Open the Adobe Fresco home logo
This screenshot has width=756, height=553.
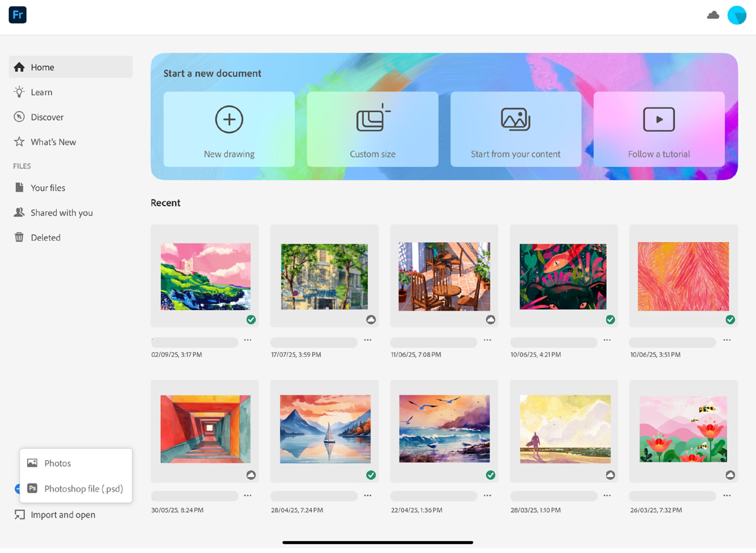tap(17, 15)
